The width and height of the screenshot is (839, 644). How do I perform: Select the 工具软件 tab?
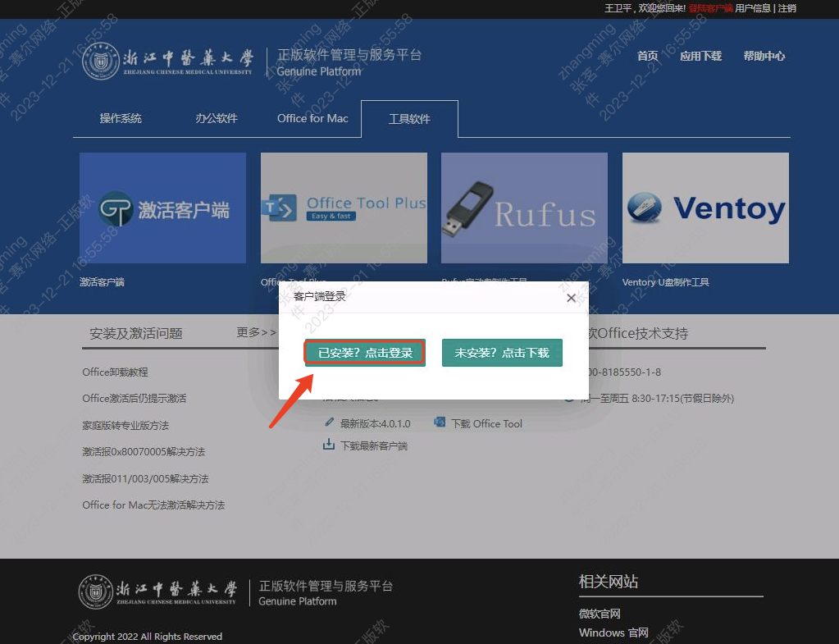point(409,119)
